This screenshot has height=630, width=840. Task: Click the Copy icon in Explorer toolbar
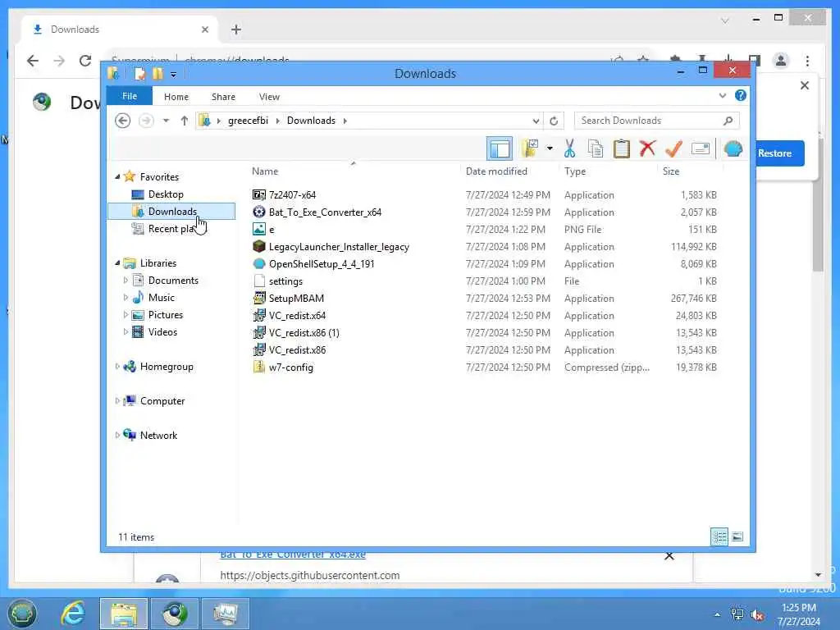pyautogui.click(x=596, y=148)
